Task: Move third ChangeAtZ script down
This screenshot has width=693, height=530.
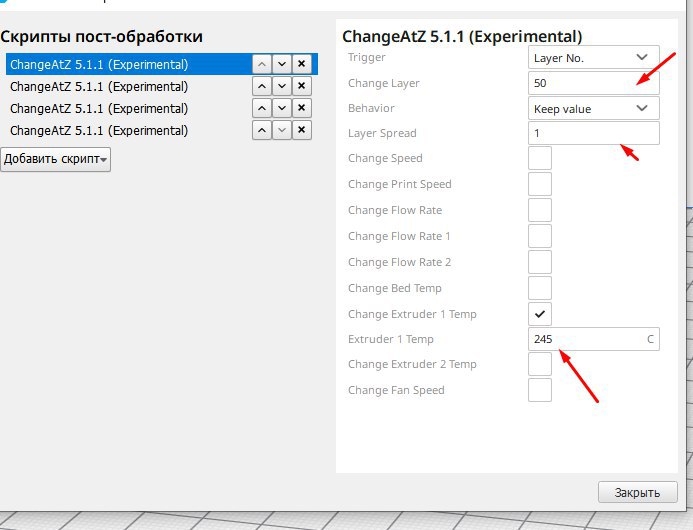Action: 282,108
